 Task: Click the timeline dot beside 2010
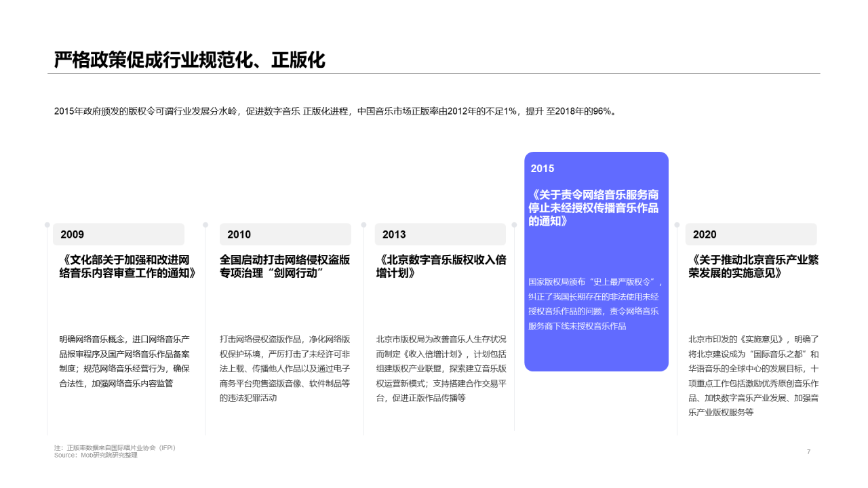pyautogui.click(x=205, y=224)
